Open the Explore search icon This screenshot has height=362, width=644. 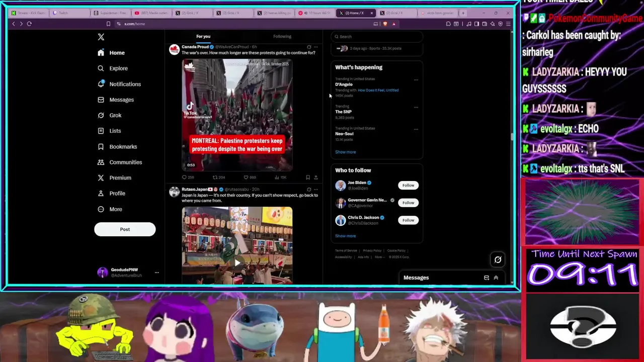pyautogui.click(x=101, y=68)
